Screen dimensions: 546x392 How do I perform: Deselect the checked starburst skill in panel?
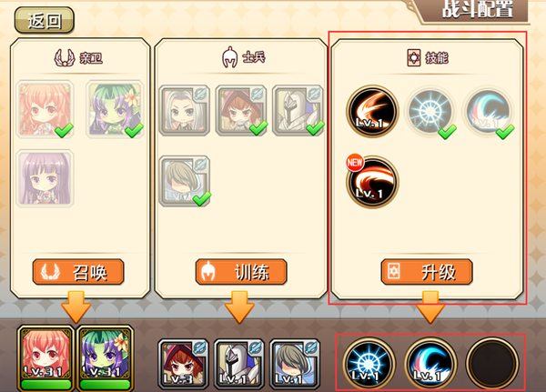tap(430, 112)
